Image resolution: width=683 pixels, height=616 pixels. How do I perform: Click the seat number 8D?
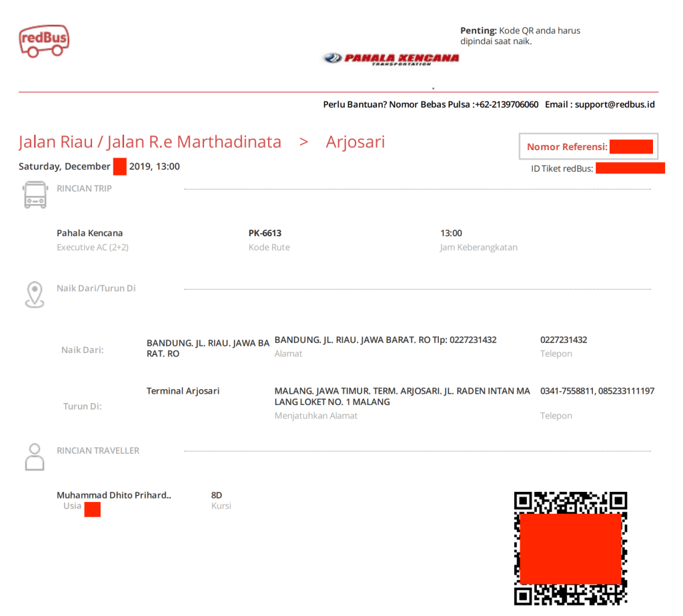[x=217, y=495]
